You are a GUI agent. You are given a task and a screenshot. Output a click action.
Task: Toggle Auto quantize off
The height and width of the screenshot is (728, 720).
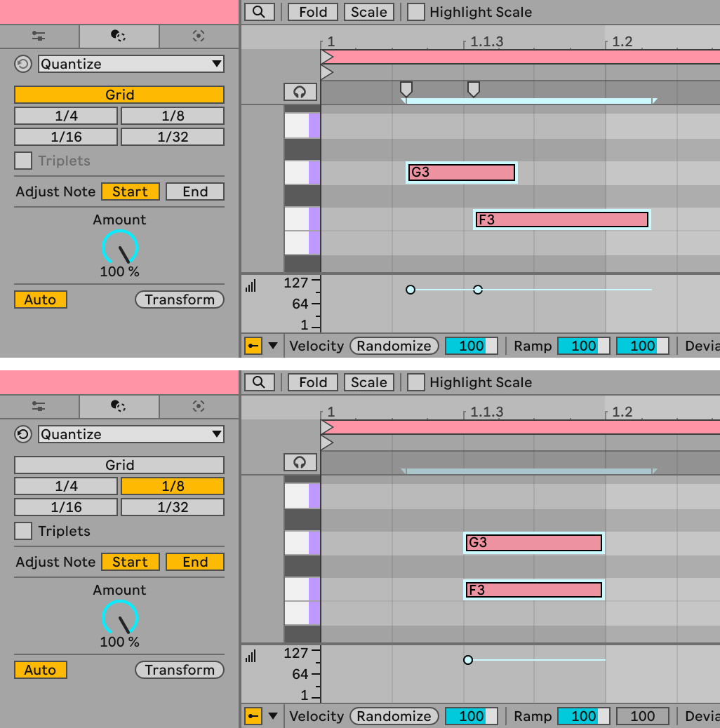[40, 299]
